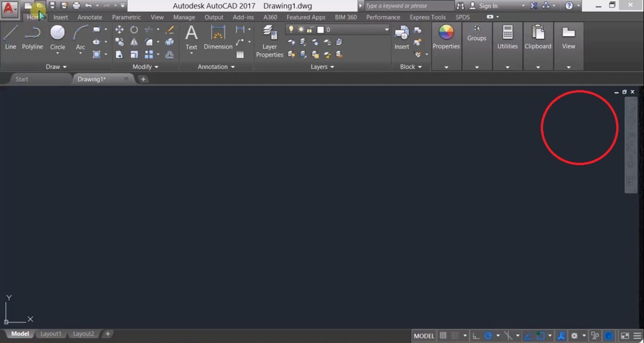Toggle annotation visibility icon in status bar
This screenshot has height=343, width=644.
(561, 336)
